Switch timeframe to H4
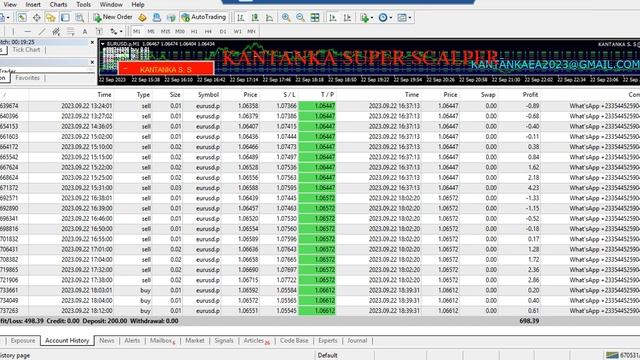Image resolution: width=640 pixels, height=360 pixels. (x=208, y=31)
